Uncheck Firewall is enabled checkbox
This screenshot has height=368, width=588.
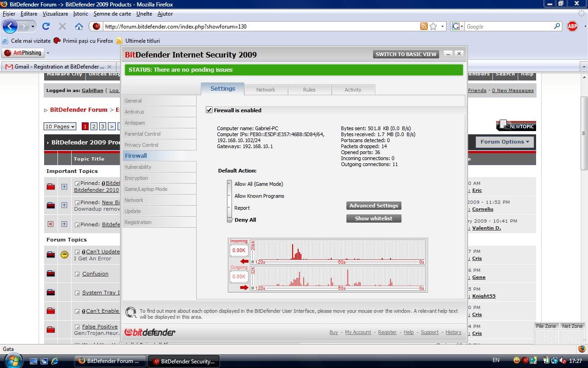(209, 110)
